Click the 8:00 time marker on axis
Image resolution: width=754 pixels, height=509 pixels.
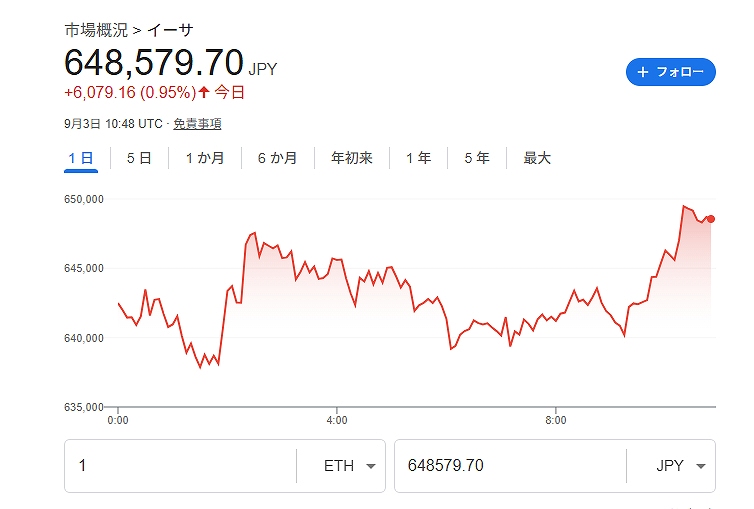pos(555,420)
